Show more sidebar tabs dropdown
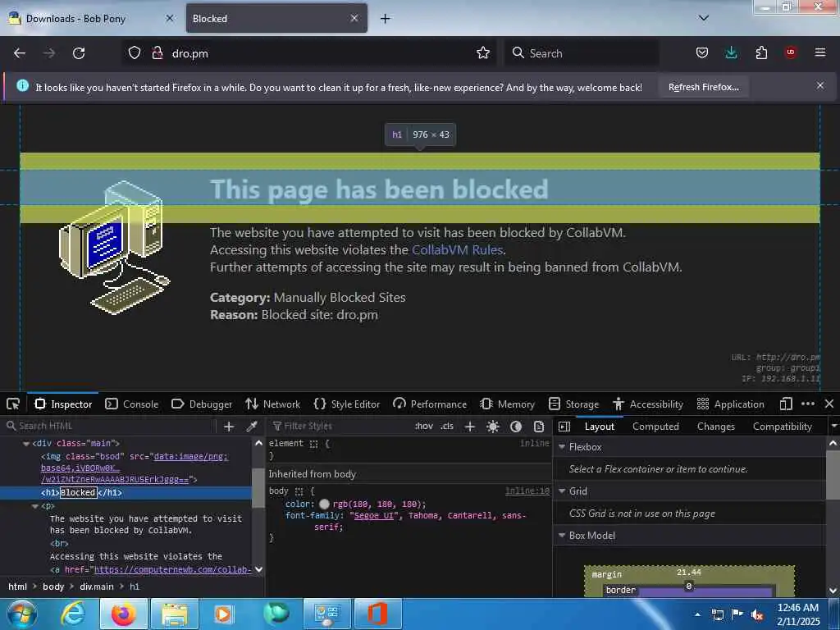Image resolution: width=840 pixels, height=630 pixels. coord(834,427)
